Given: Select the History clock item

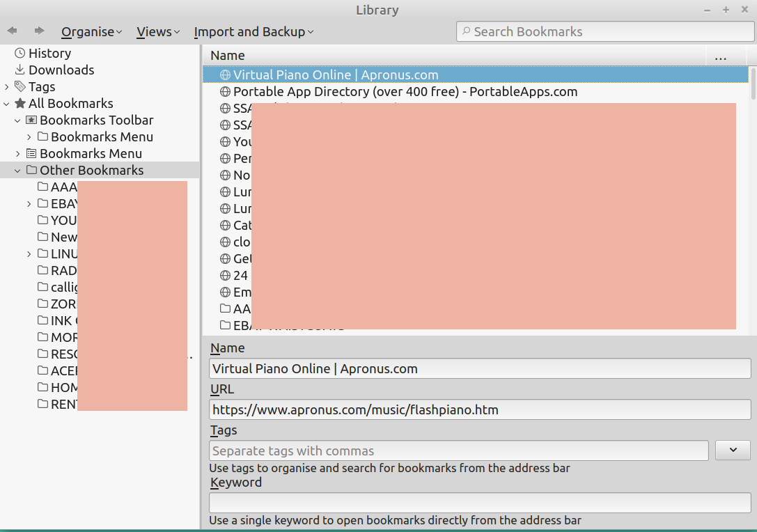Looking at the screenshot, I should coord(49,54).
